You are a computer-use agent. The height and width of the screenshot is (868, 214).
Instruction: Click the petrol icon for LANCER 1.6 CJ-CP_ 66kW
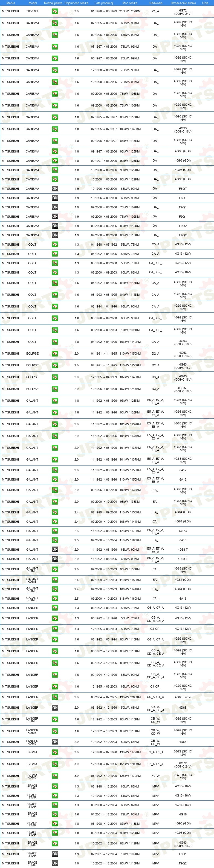coord(55,686)
